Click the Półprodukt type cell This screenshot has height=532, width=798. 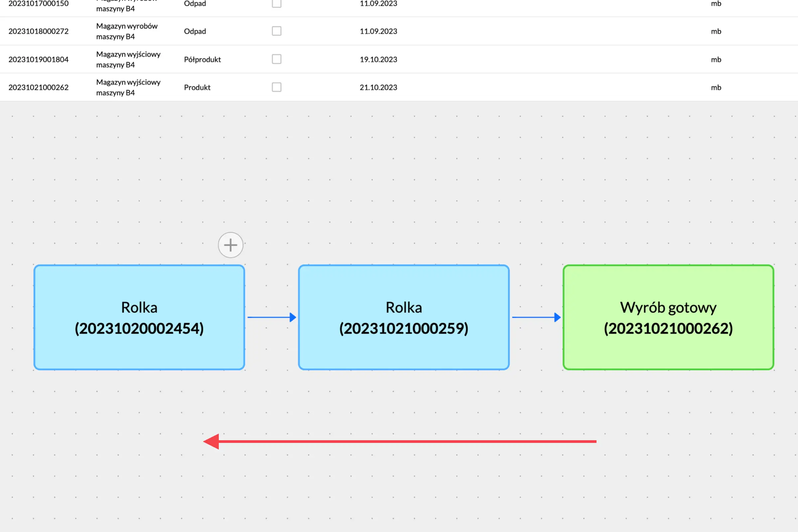click(x=202, y=60)
